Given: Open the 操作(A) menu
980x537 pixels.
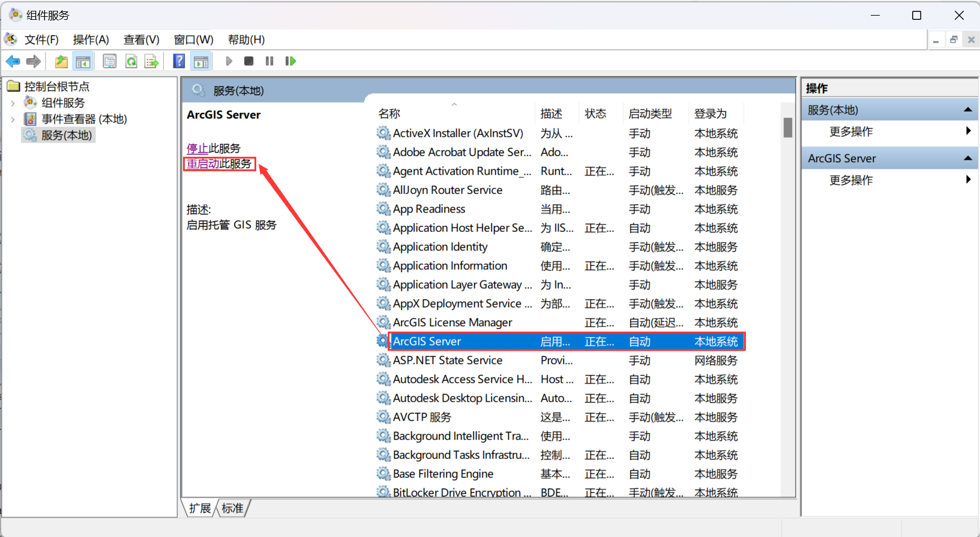Looking at the screenshot, I should (91, 40).
